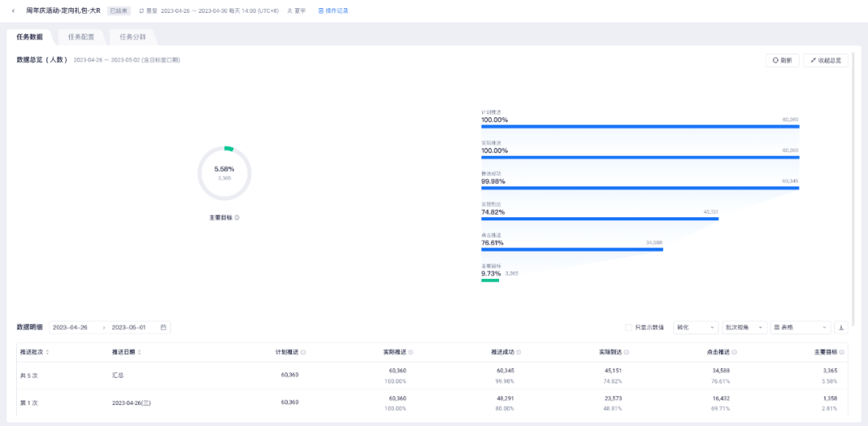Click the 45,151 value in 实际到达 column
Screen dimensions: 868x426
[612, 370]
